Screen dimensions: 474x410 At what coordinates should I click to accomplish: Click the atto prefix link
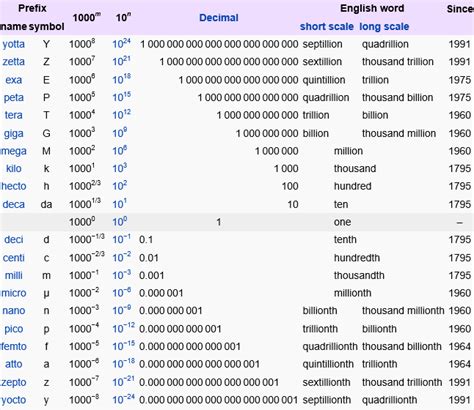[14, 364]
